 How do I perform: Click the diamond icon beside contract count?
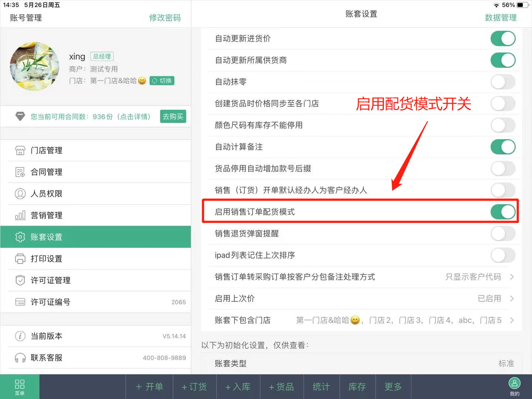click(x=20, y=116)
